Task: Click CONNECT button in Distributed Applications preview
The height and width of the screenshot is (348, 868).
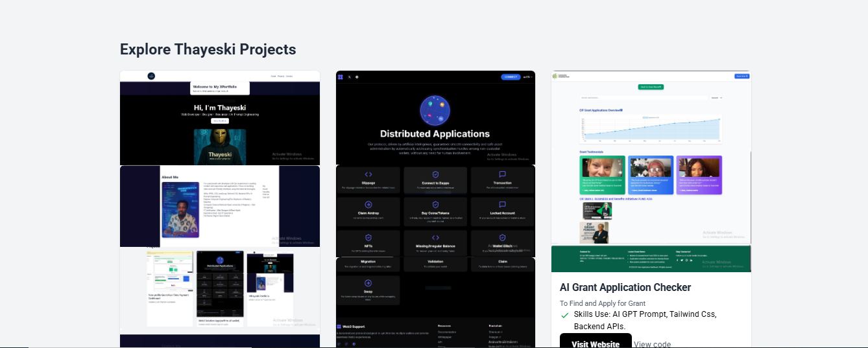Action: [x=511, y=77]
